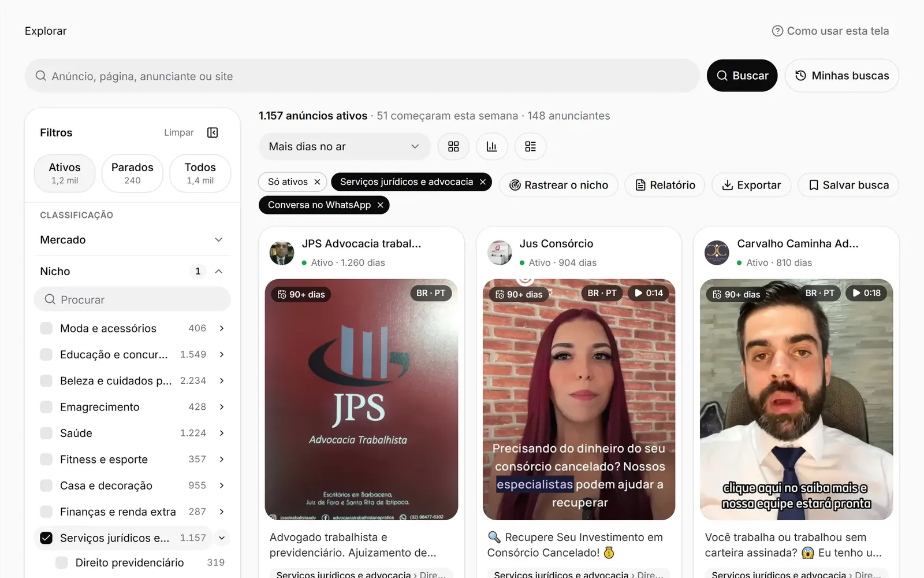Open the Relatório report
The image size is (924, 578).
click(665, 185)
